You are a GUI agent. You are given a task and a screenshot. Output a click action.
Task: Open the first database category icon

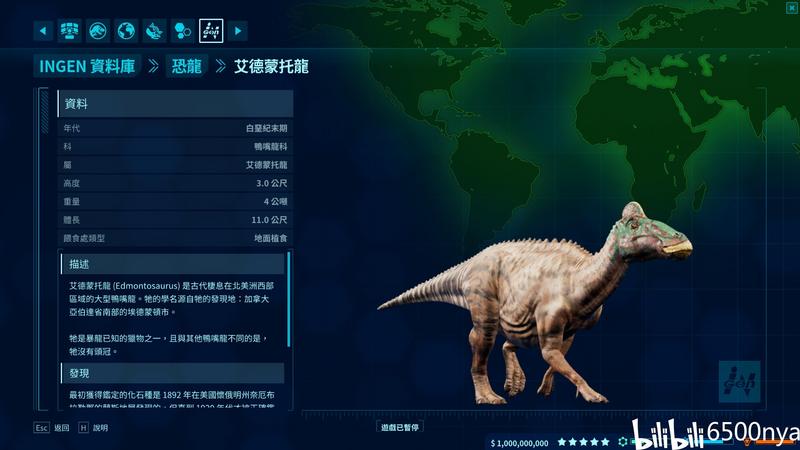[70, 31]
